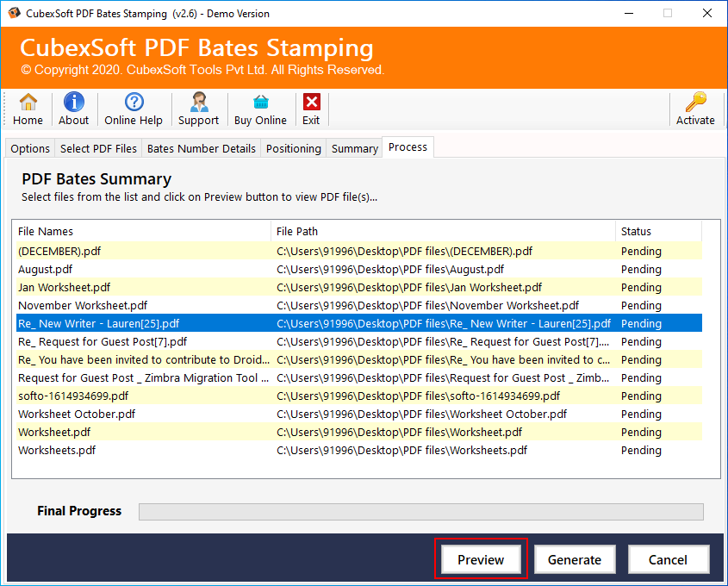728x586 pixels.
Task: Switch to the Options tab
Action: [x=30, y=148]
